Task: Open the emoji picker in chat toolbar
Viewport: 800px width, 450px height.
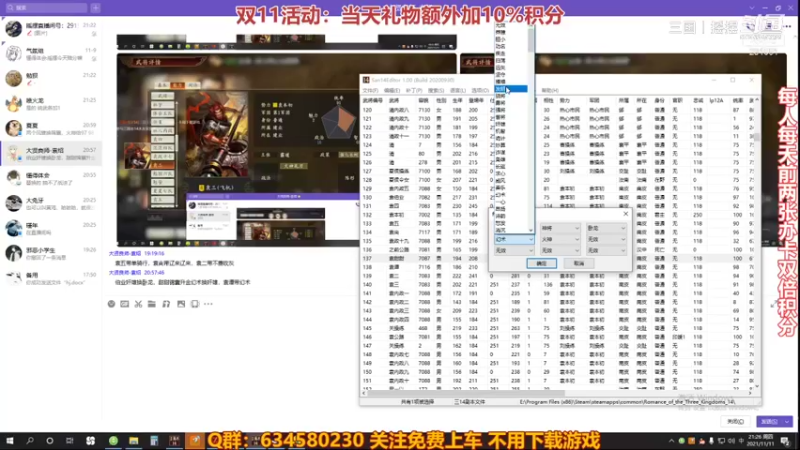Action: (x=111, y=304)
